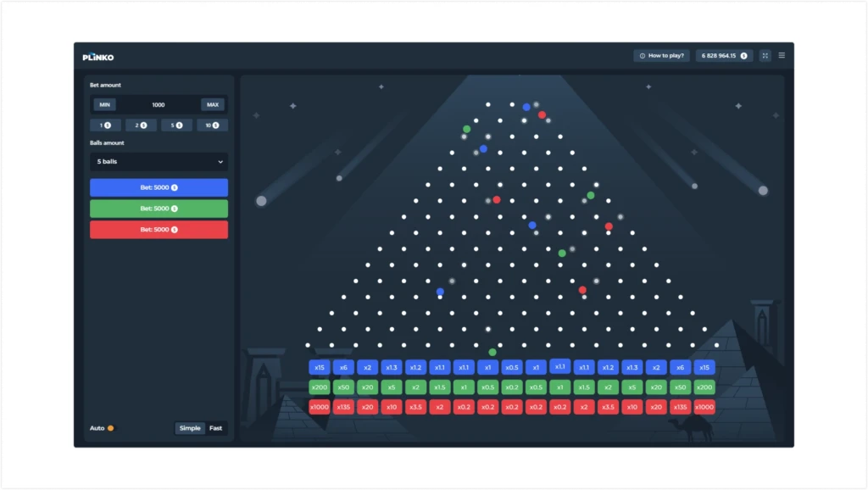Image resolution: width=868 pixels, height=490 pixels.
Task: Place the green Bet: 5000 bet
Action: 159,209
